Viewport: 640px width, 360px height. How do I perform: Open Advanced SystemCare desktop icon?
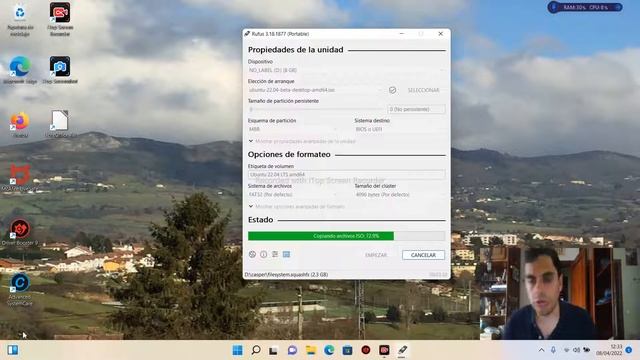(x=20, y=290)
